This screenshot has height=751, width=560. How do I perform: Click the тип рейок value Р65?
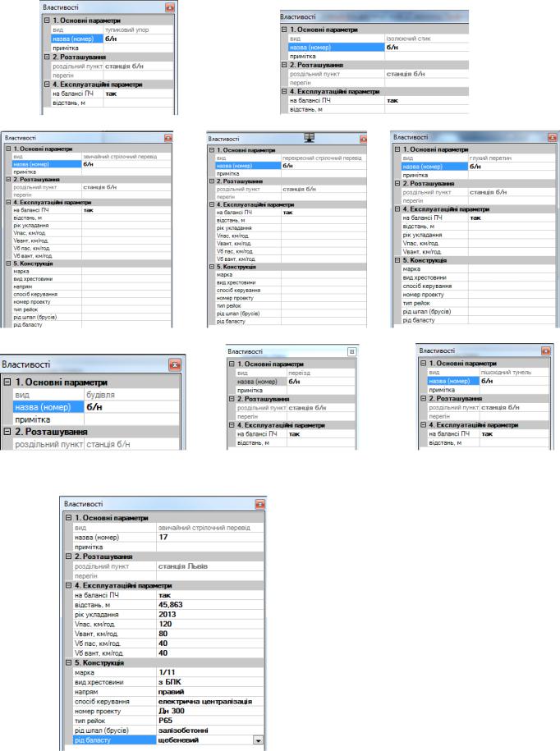coord(210,721)
